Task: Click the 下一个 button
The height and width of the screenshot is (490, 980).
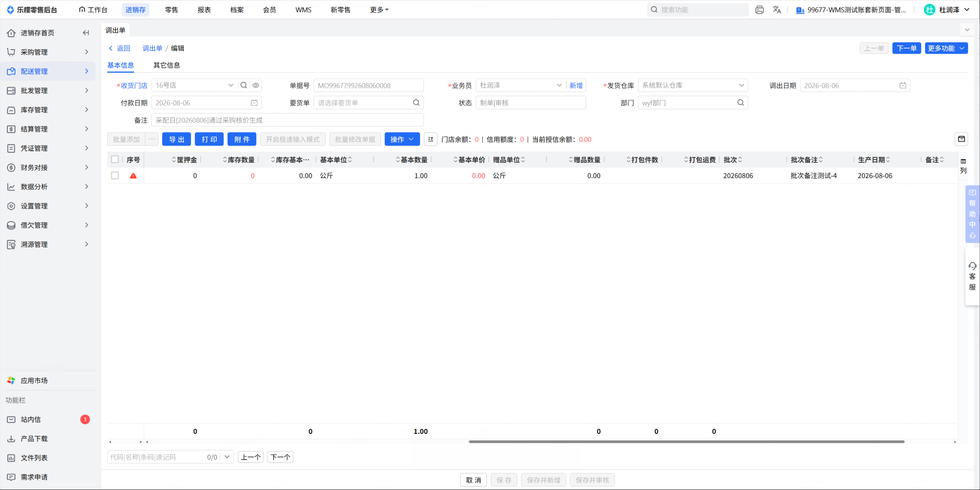Action: (x=280, y=457)
